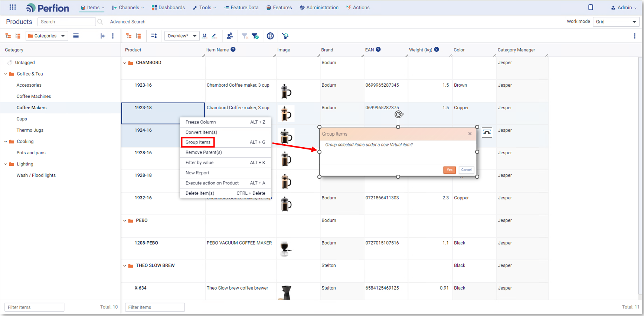
Task: Collapse the CHAMBORD product group
Action: click(x=125, y=63)
